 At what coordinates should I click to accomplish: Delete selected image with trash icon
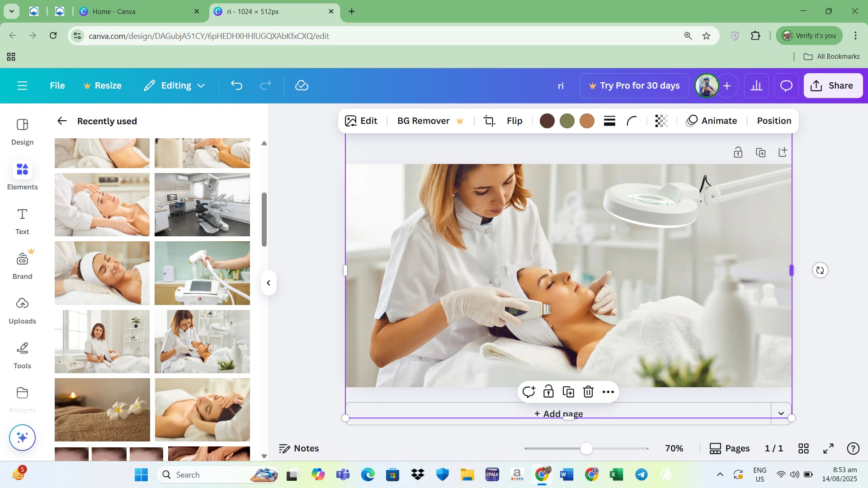click(x=588, y=392)
